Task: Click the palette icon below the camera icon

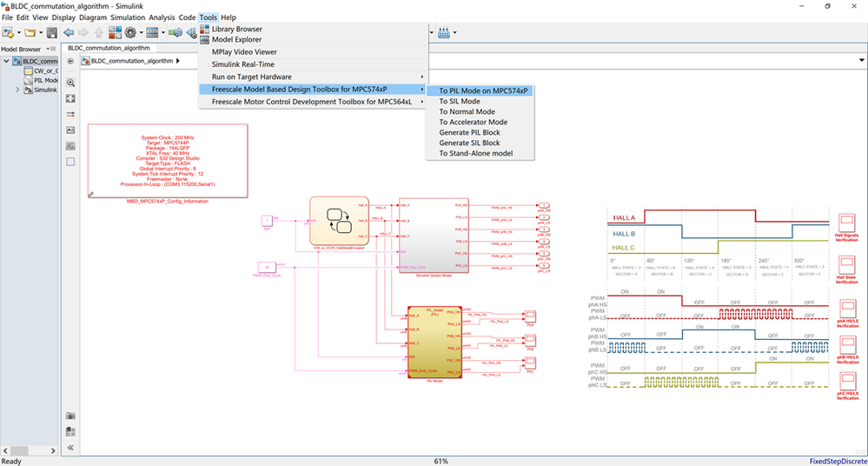Action: (x=70, y=431)
